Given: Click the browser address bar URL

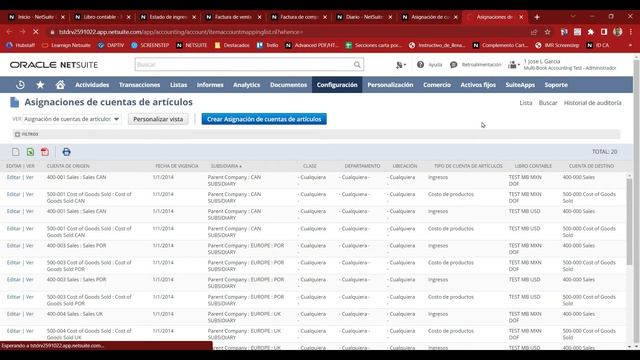Looking at the screenshot, I should pos(181,32).
